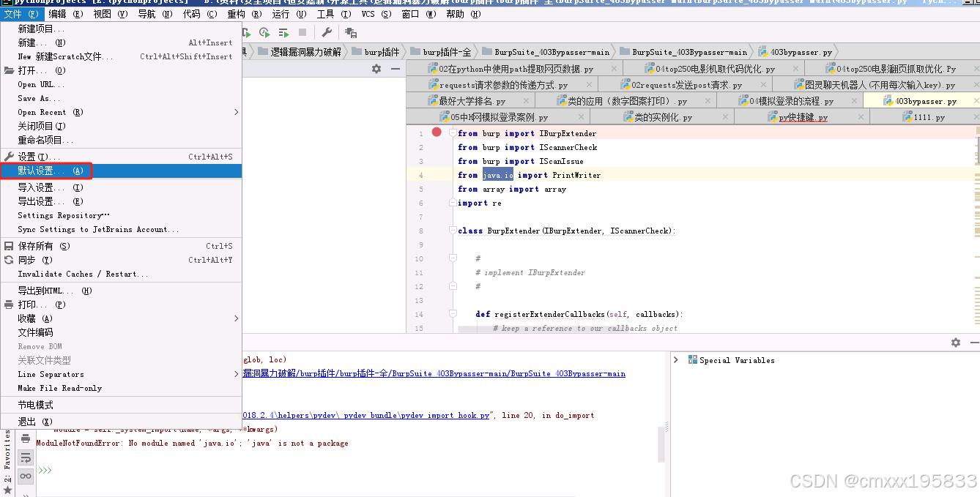Select 默认设置 in the File menu

coord(44,171)
